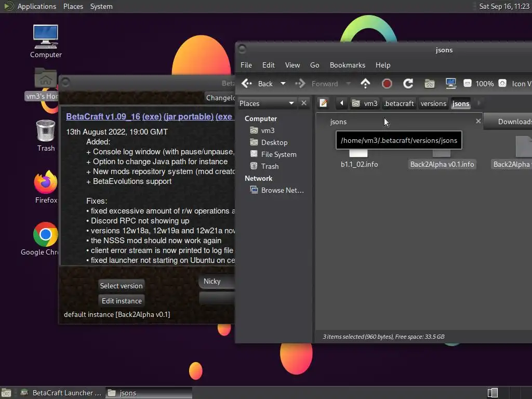Close the jsons tab

(478, 121)
